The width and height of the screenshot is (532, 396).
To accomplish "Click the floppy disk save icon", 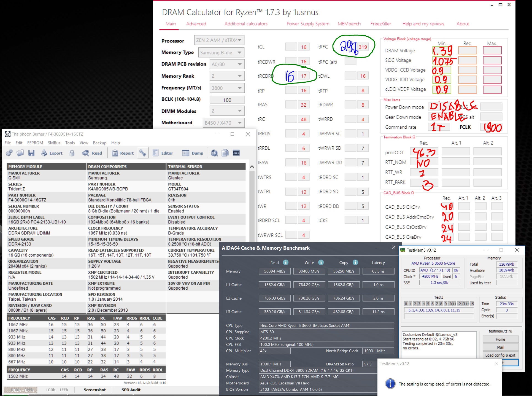I will pyautogui.click(x=31, y=153).
